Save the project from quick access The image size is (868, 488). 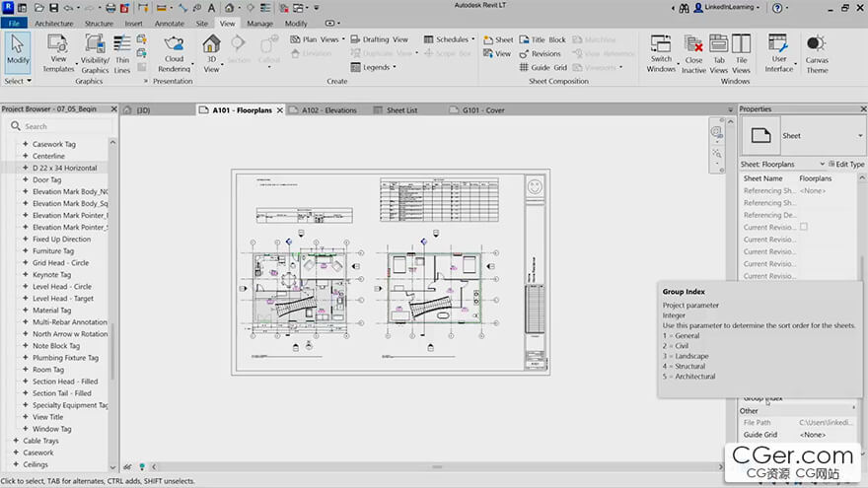pos(53,8)
